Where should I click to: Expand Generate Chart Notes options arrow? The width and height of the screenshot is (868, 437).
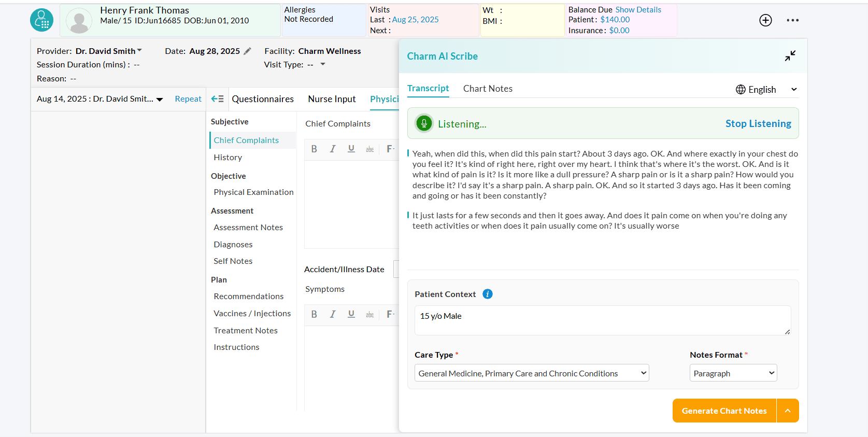click(x=788, y=411)
